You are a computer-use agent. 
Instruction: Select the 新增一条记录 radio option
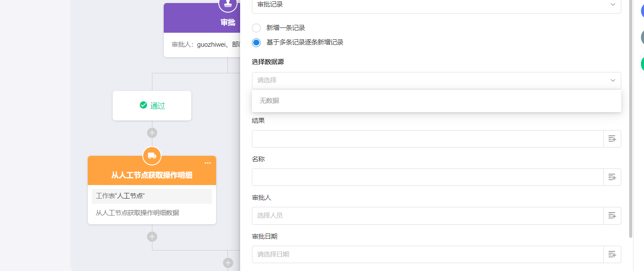256,28
